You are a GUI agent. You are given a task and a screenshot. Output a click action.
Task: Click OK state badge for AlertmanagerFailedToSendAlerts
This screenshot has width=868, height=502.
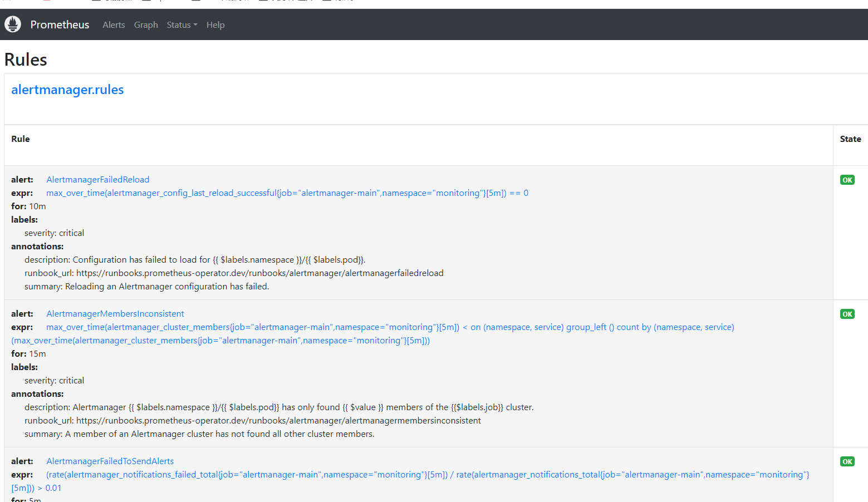tap(847, 461)
